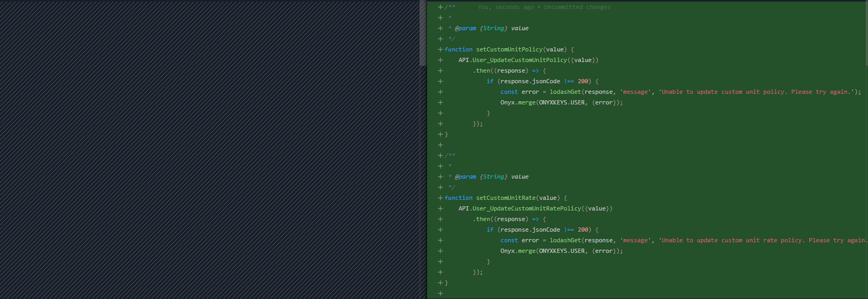Click the setCustomUnitPolicy function name
868x299 pixels.
(509, 49)
